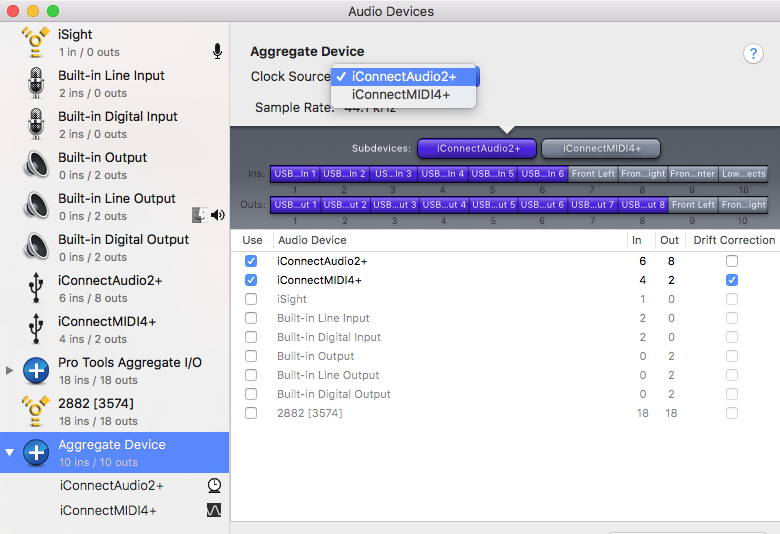Click the Built-in Line Output speaker icon
Image resolution: width=780 pixels, height=534 pixels.
point(36,206)
